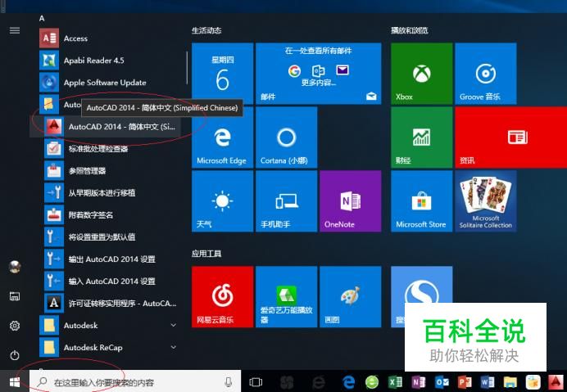This screenshot has height=392, width=567.
Task: Expand the Autodesk ReCap folder
Action: pos(108,347)
